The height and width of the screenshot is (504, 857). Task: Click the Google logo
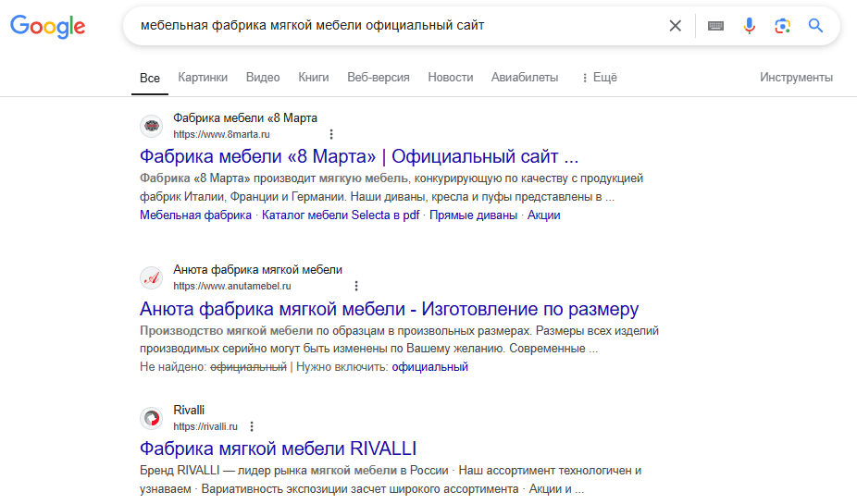pos(47,26)
